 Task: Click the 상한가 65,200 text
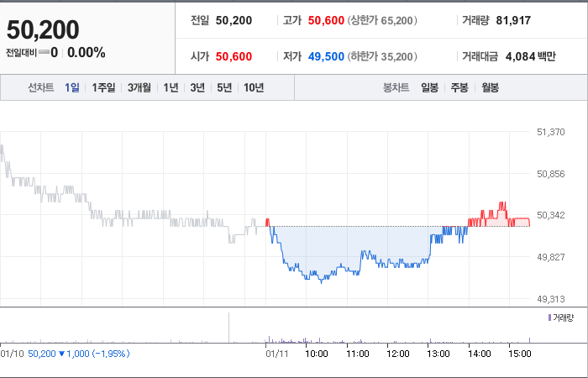click(x=382, y=20)
